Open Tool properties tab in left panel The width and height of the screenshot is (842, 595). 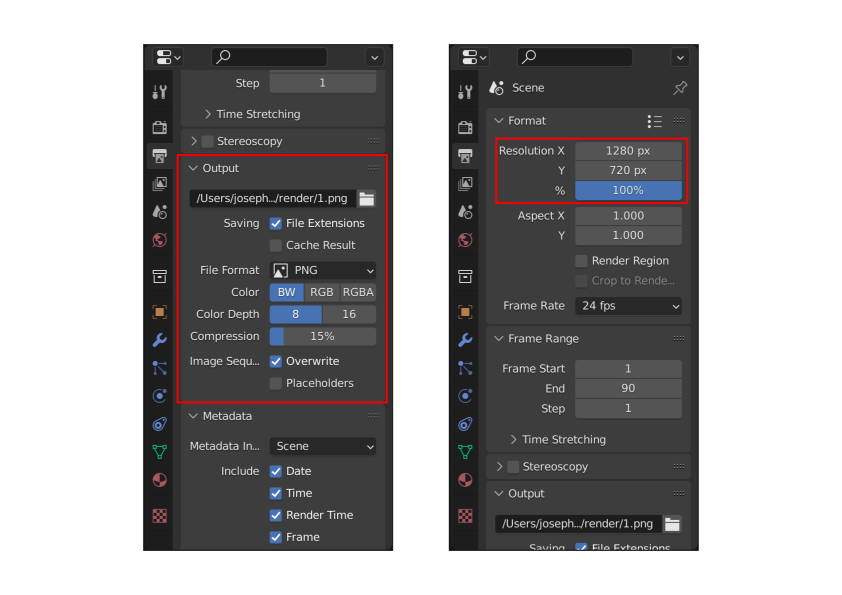[x=159, y=92]
